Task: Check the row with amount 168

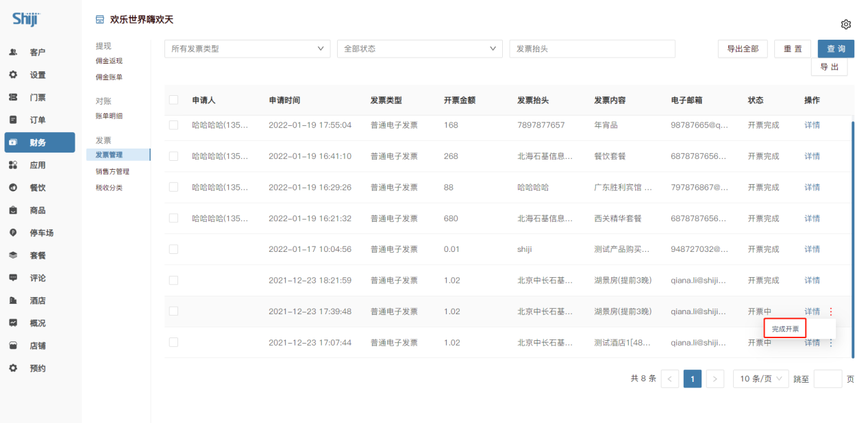Action: [x=173, y=125]
